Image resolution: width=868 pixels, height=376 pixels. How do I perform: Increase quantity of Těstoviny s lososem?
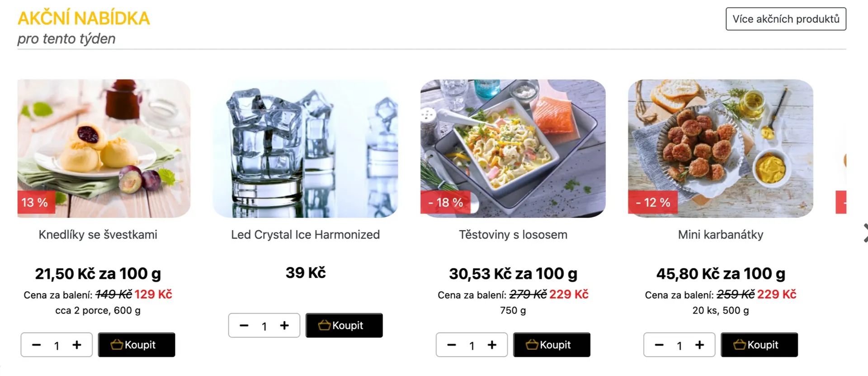(492, 345)
